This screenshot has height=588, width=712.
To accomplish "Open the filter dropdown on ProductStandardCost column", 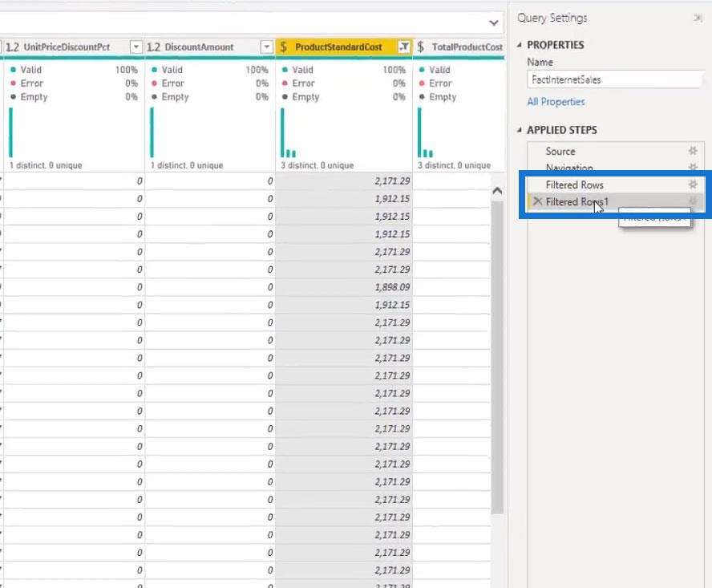I will click(x=404, y=47).
